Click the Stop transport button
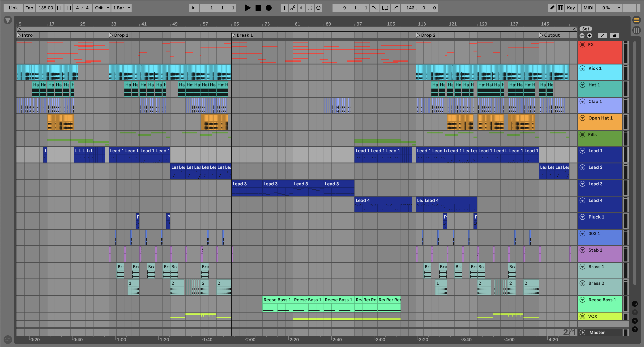Image resolution: width=644 pixels, height=347 pixels. click(258, 8)
